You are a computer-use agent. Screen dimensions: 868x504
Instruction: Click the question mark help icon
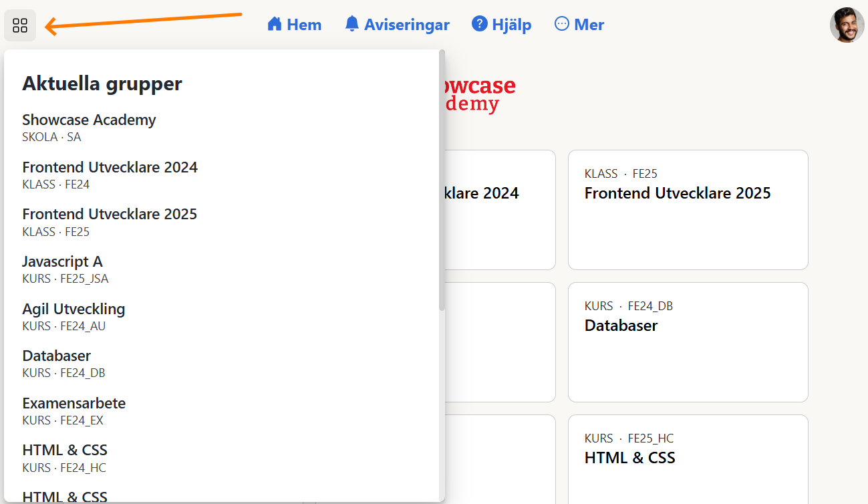(479, 24)
